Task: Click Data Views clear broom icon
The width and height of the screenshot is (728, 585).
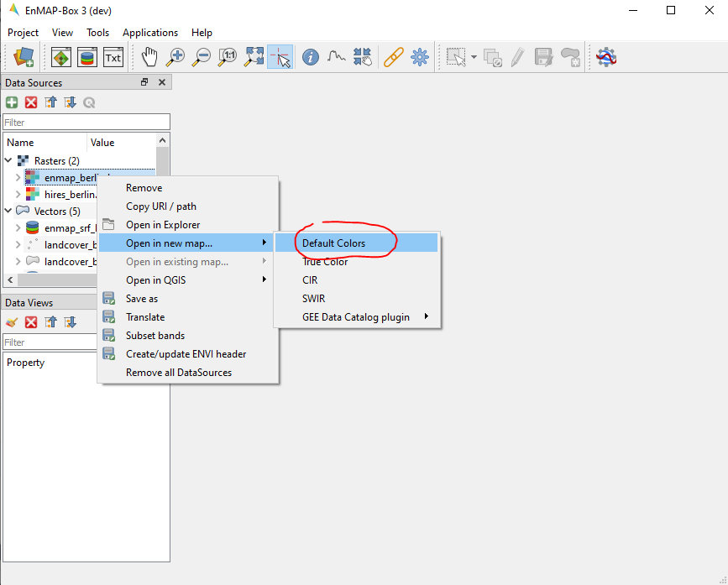Action: tap(12, 322)
